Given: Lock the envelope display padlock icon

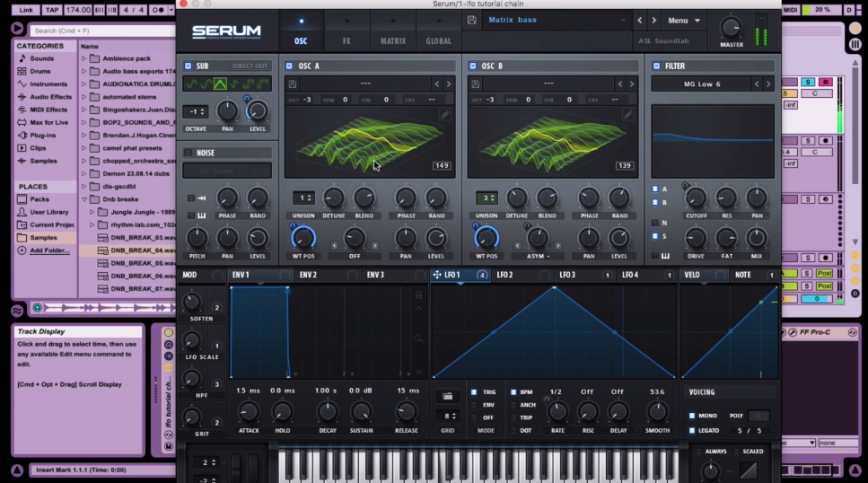Looking at the screenshot, I should click(x=418, y=294).
